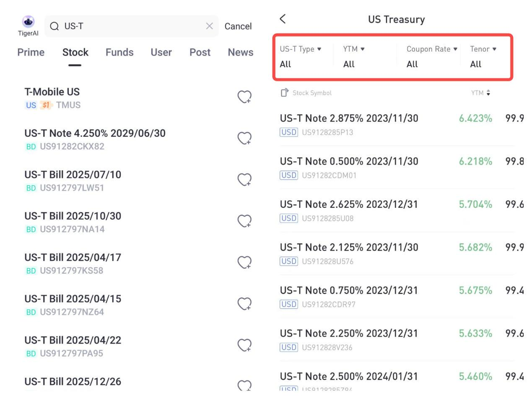Screen dimensions: 532x399
Task: Tap heart for US-T Bill 2025/04/17
Action: click(x=244, y=262)
